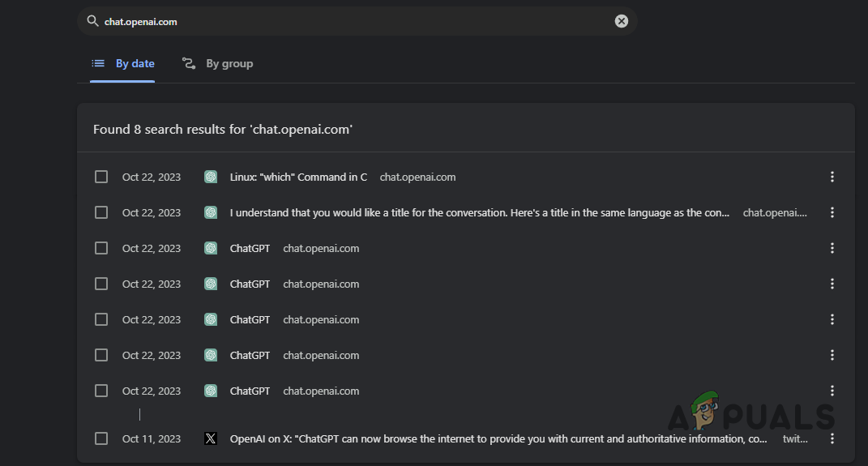Focus the history search field containing chat.openai.com
This screenshot has width=868, height=466.
(357, 21)
